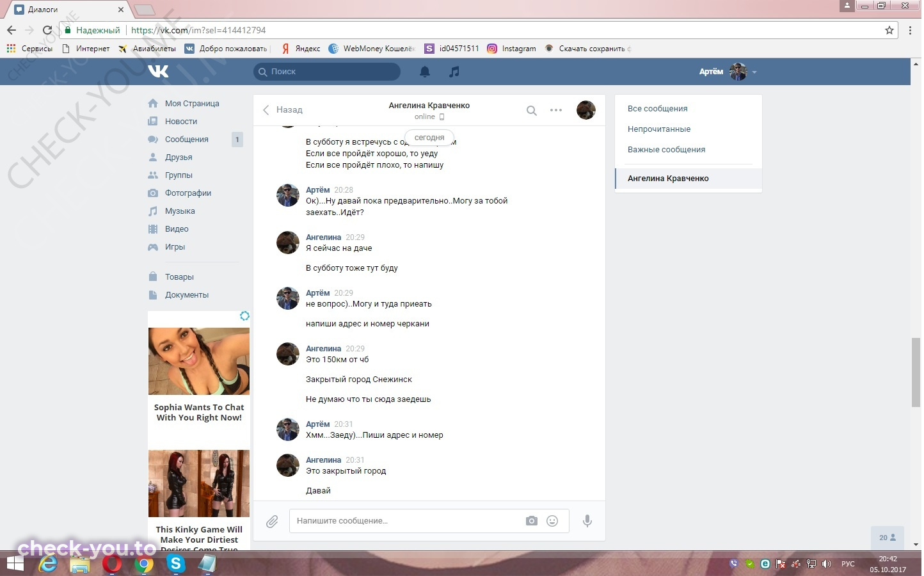The width and height of the screenshot is (924, 576).
Task: Switch to Skype in the taskbar
Action: 176,564
